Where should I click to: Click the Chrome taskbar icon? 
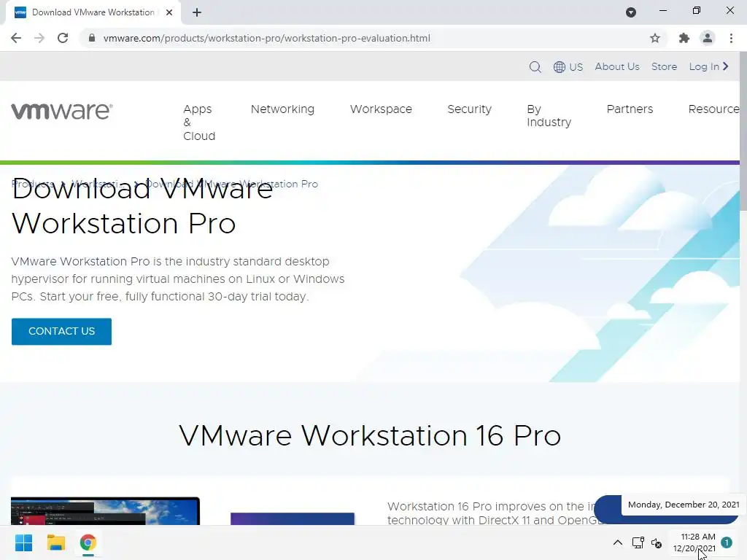[x=88, y=542]
